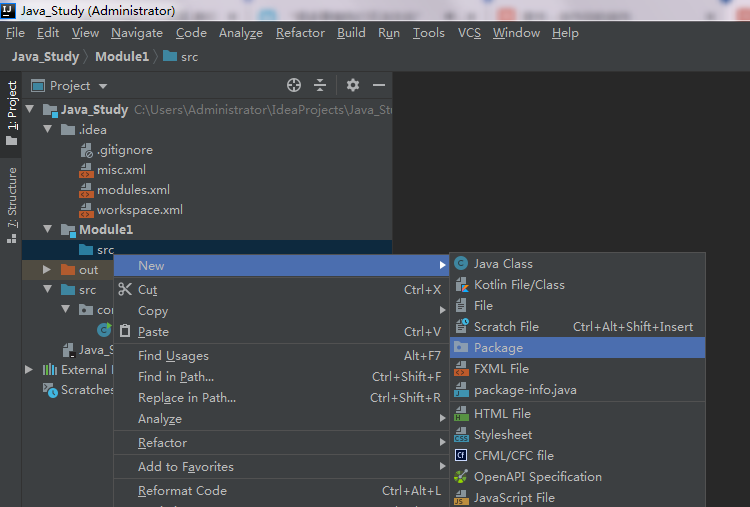
Task: Open the Build menu
Action: 351,33
